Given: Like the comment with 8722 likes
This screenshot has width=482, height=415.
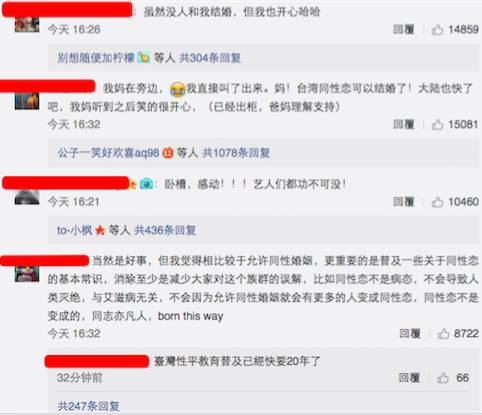Looking at the screenshot, I should 443,333.
